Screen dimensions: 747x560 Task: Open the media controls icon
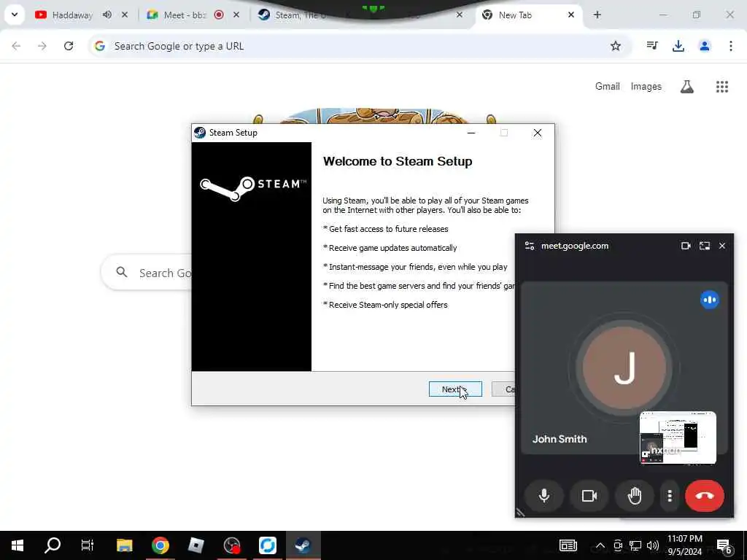[652, 46]
